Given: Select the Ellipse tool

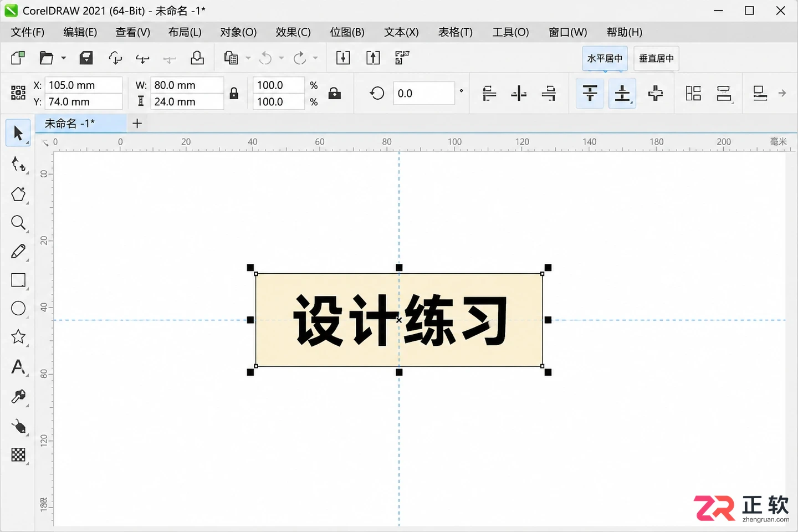Looking at the screenshot, I should click(x=18, y=309).
